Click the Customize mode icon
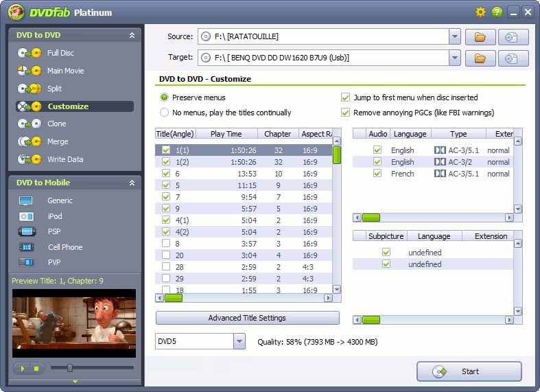Image resolution: width=540 pixels, height=392 pixels. [30, 106]
